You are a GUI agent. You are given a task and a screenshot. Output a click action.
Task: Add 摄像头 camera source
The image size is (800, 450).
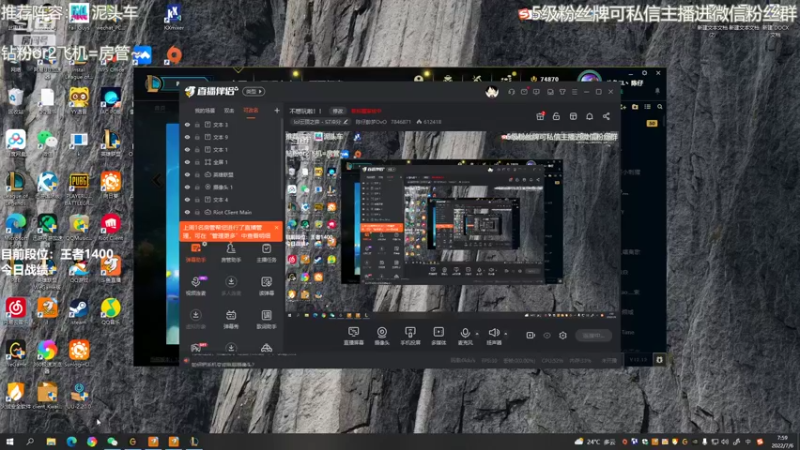tap(382, 336)
